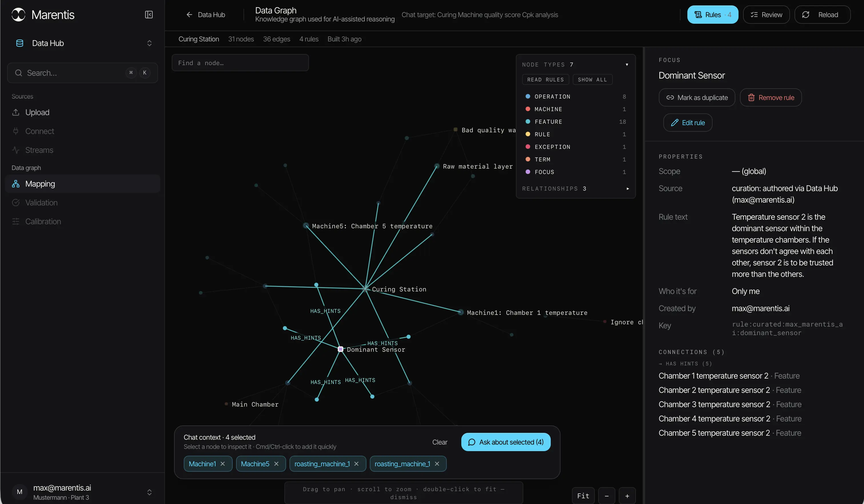The width and height of the screenshot is (864, 504).
Task: Open the Upload page
Action: point(83,112)
